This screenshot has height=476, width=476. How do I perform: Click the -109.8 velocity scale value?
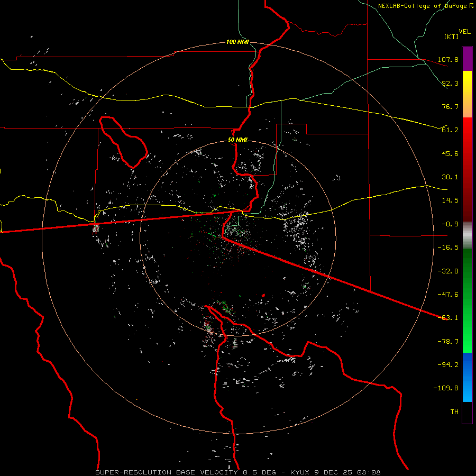pyautogui.click(x=446, y=388)
